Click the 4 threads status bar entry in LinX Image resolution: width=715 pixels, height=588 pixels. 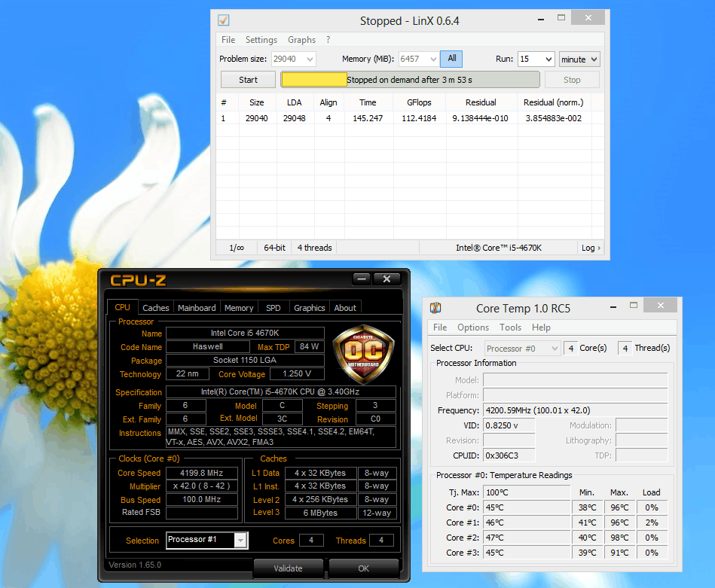pyautogui.click(x=315, y=248)
